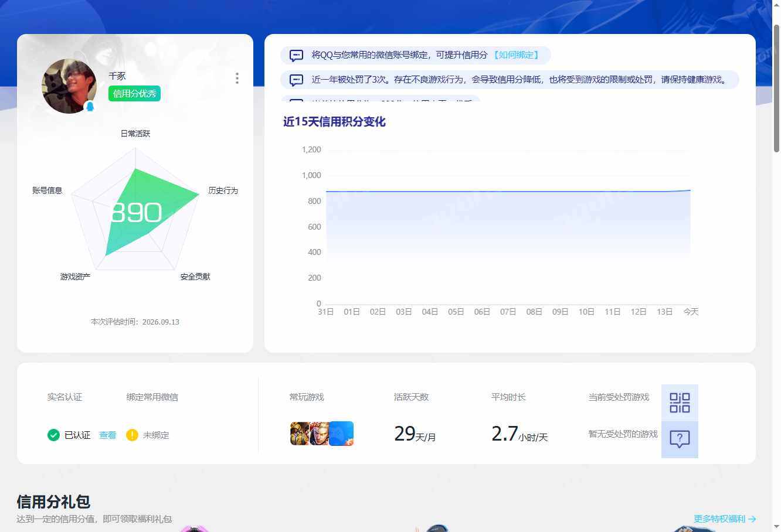The height and width of the screenshot is (532, 781).
Task: Follow the 更多特权福利 link
Action: [x=719, y=519]
